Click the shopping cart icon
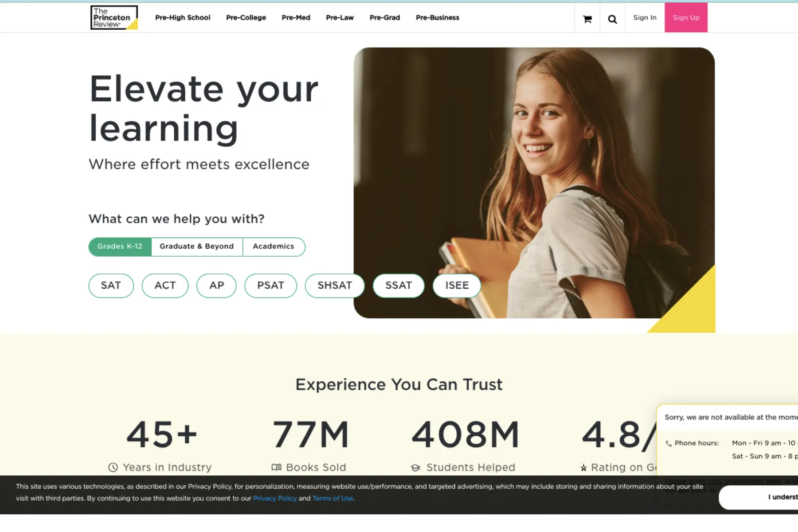Screen dimensions: 798x532 pyautogui.click(x=587, y=18)
